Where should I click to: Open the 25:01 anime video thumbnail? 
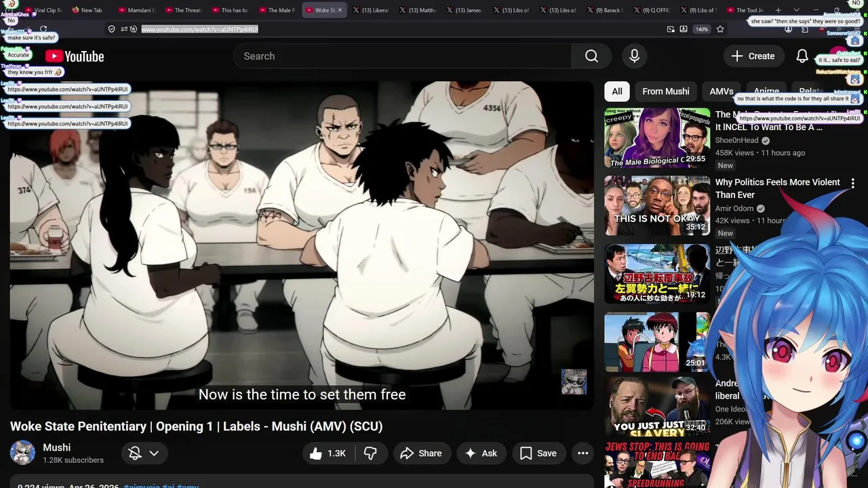point(657,342)
